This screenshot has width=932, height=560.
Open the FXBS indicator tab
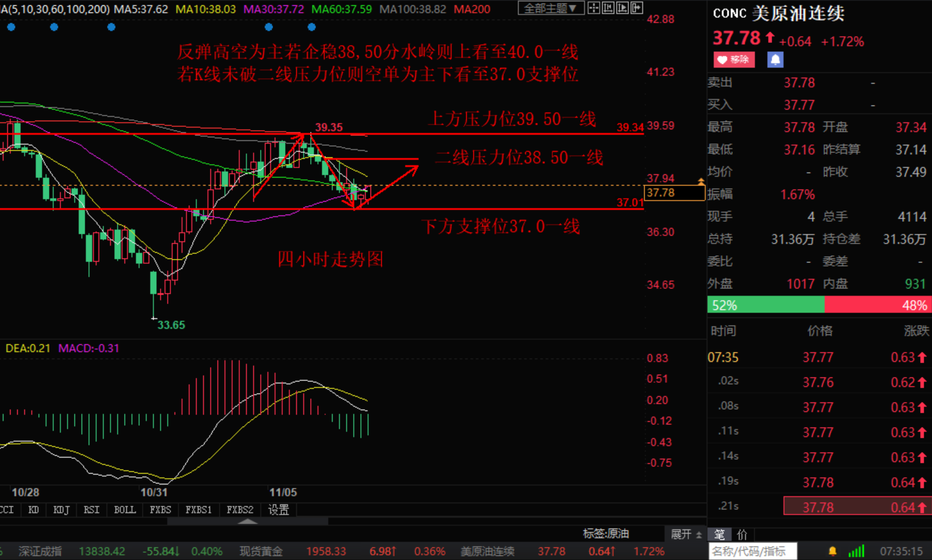tap(160, 510)
